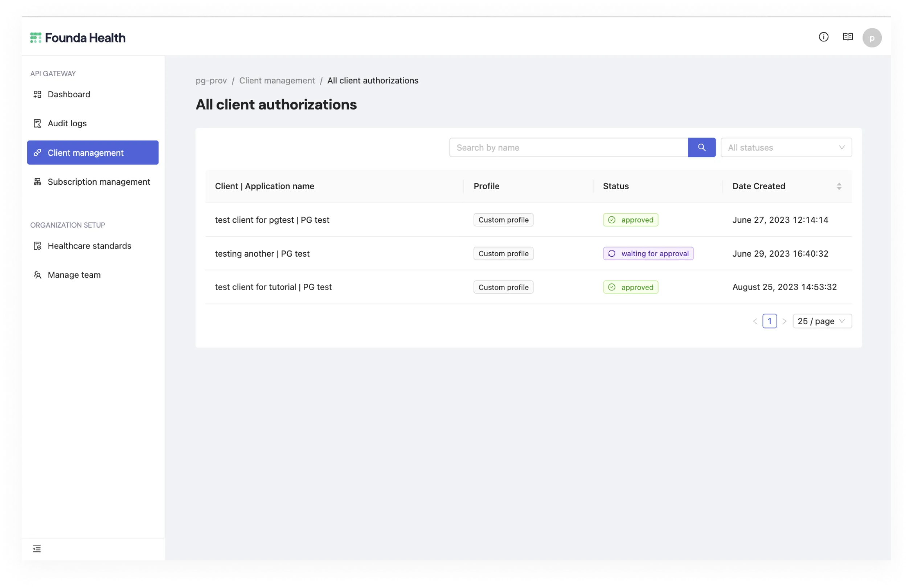Click date 'June 27, 2023 12:14:14'
913x588 pixels.
tap(780, 220)
